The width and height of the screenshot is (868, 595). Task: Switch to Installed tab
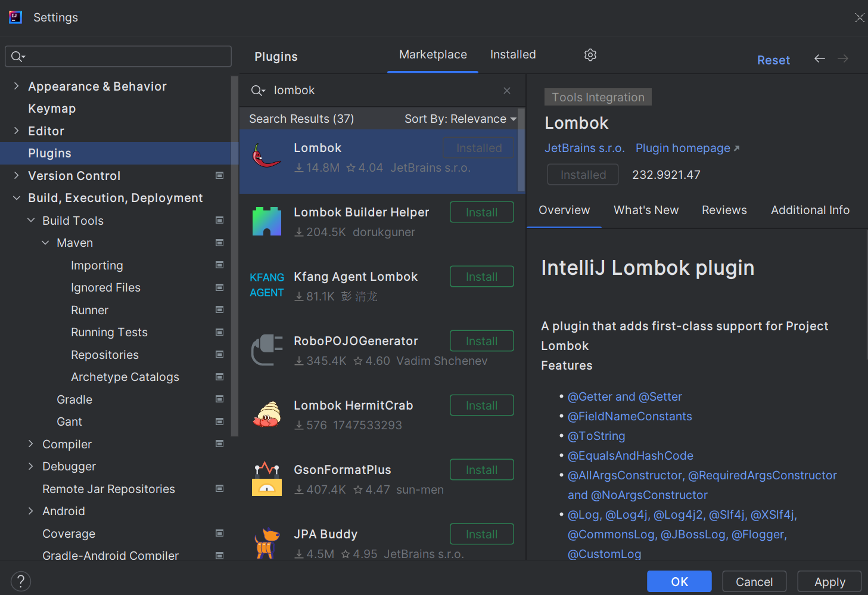(513, 55)
